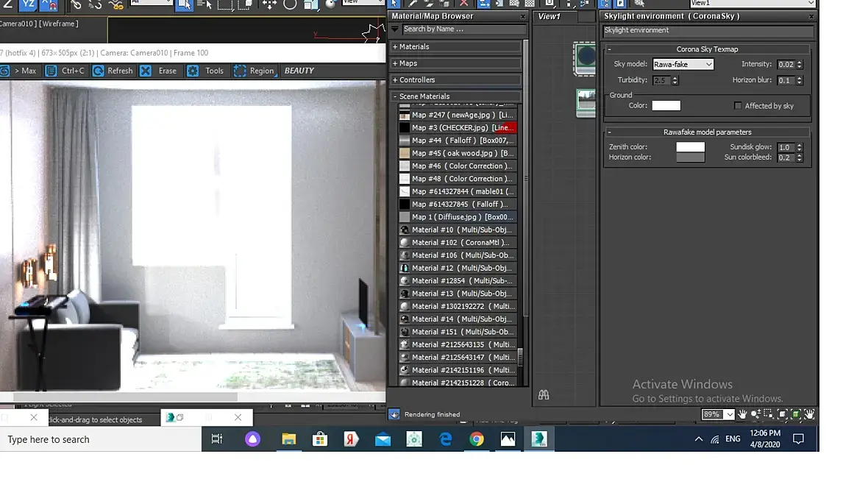Select the Select by Name tool
Viewport: 868px width, 490px height.
pyautogui.click(x=204, y=5)
